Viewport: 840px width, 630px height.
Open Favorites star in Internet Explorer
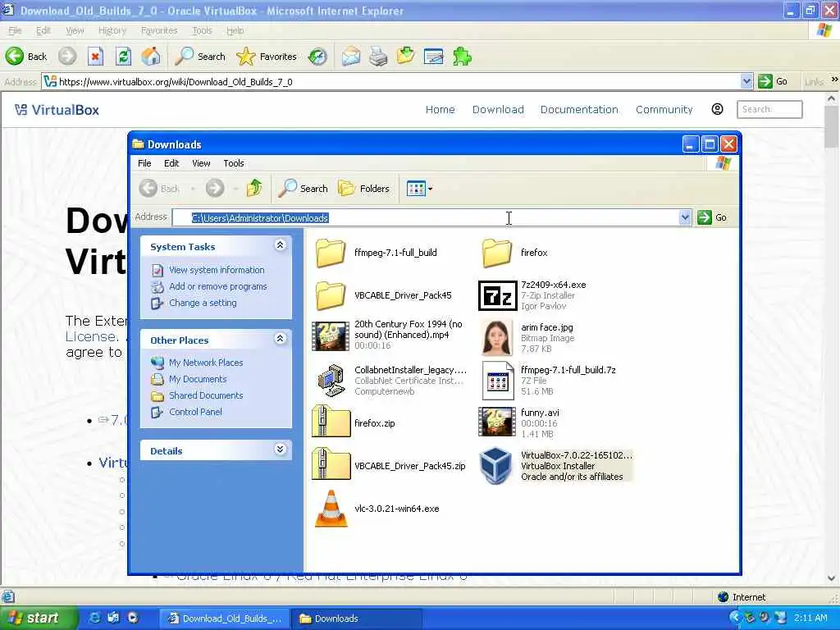(267, 57)
